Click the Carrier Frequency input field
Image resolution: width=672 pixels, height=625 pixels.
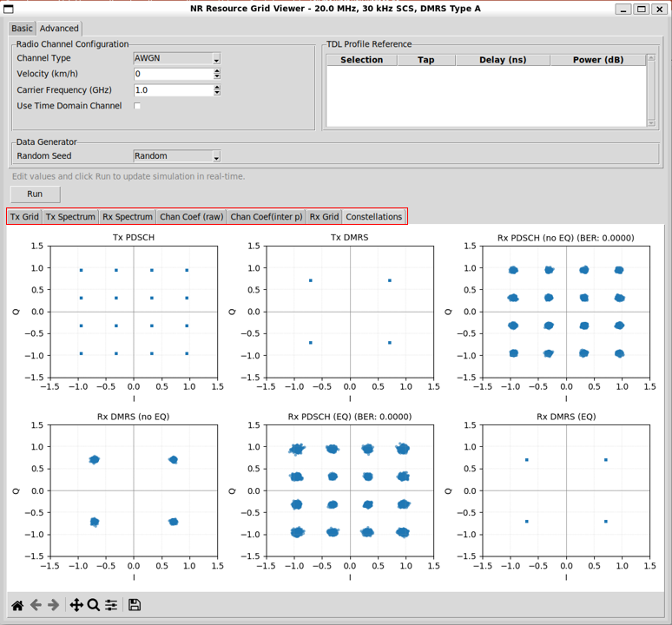tap(172, 90)
